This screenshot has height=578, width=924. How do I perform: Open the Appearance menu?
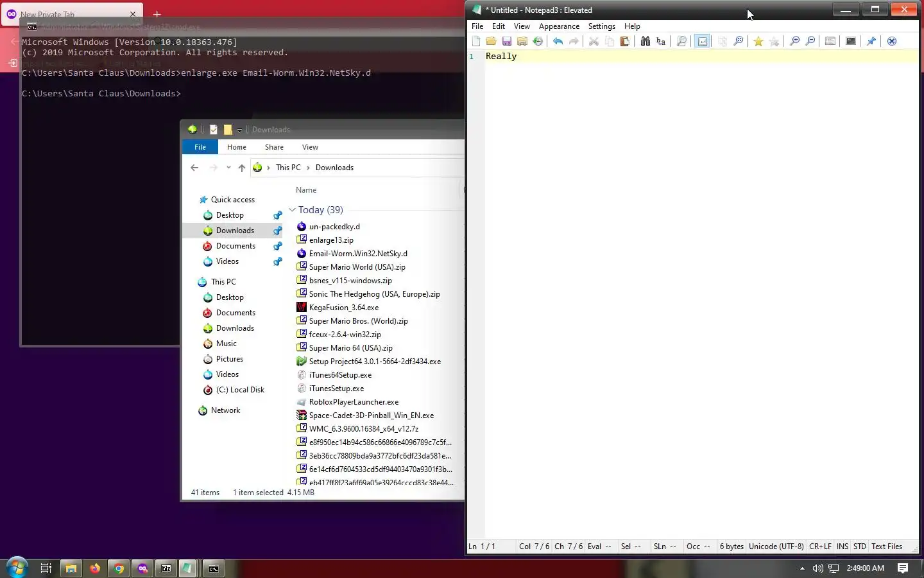click(x=559, y=26)
